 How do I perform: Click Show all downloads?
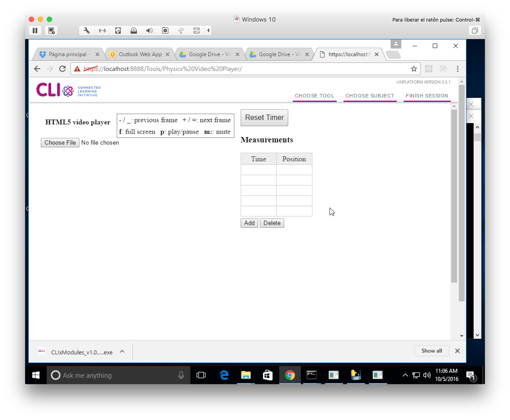[x=432, y=351]
